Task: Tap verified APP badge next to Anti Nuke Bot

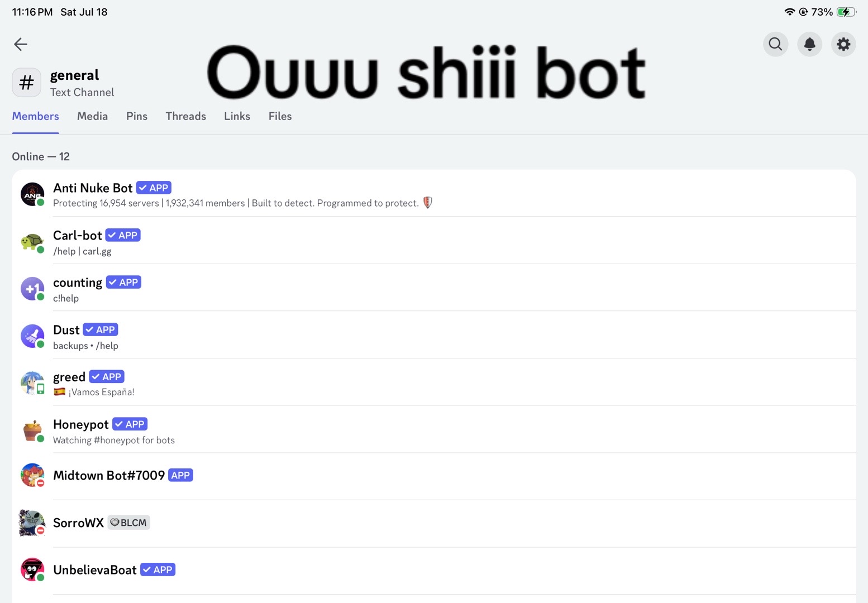Action: coord(154,188)
